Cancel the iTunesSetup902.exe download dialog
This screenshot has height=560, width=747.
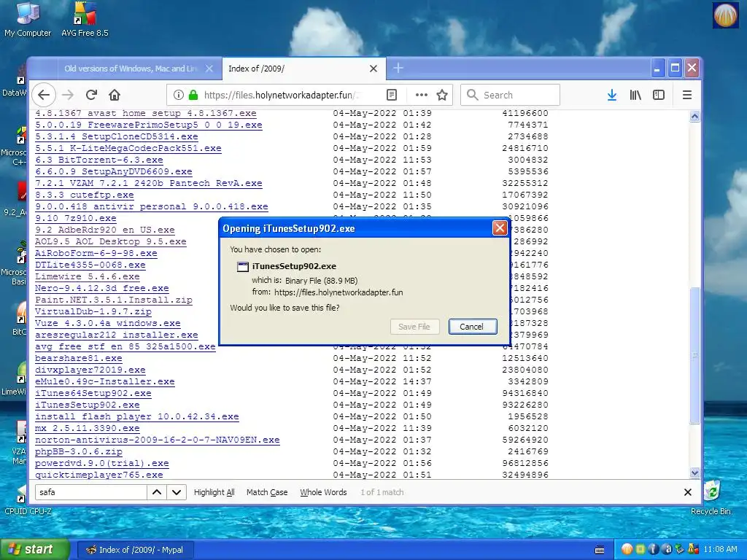point(473,327)
